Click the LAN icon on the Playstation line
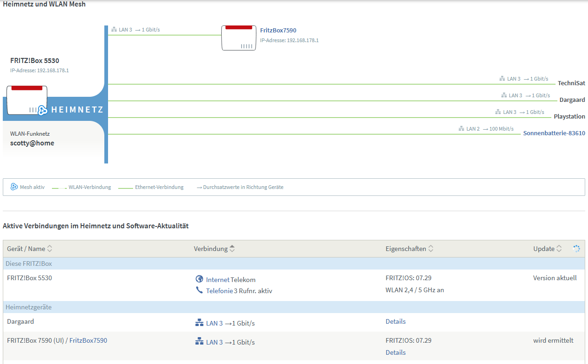 click(x=498, y=112)
